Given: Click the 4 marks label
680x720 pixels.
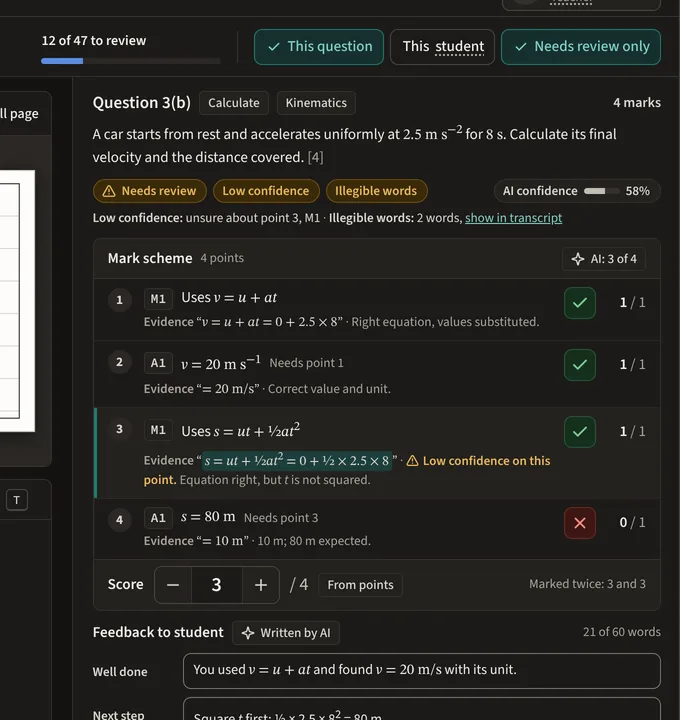Looking at the screenshot, I should (637, 103).
